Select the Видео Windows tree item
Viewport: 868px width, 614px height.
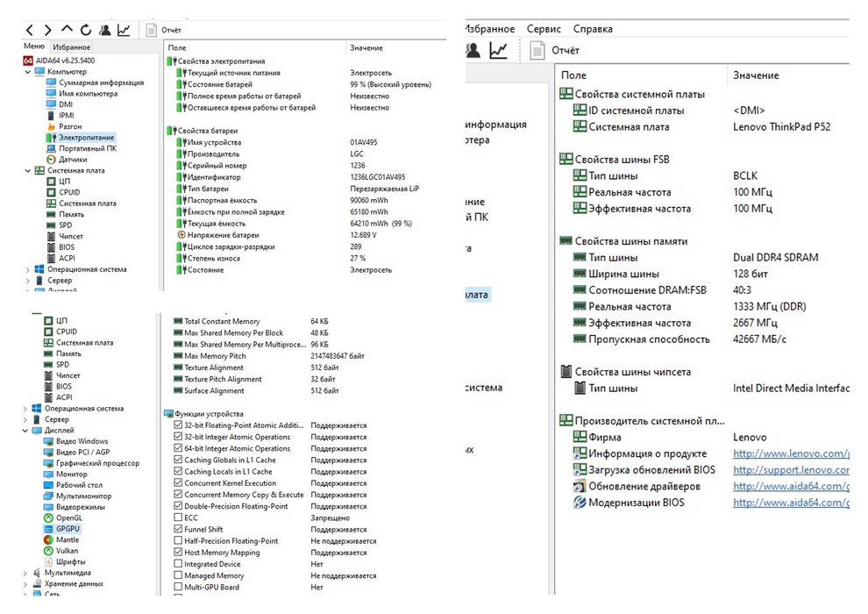[x=82, y=441]
